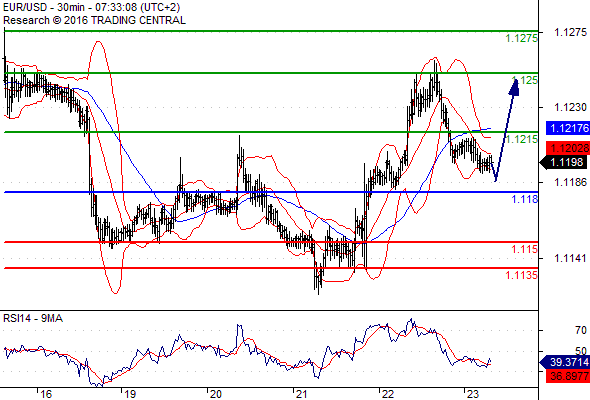Click the red 36.8977 RSI value tag

568,376
